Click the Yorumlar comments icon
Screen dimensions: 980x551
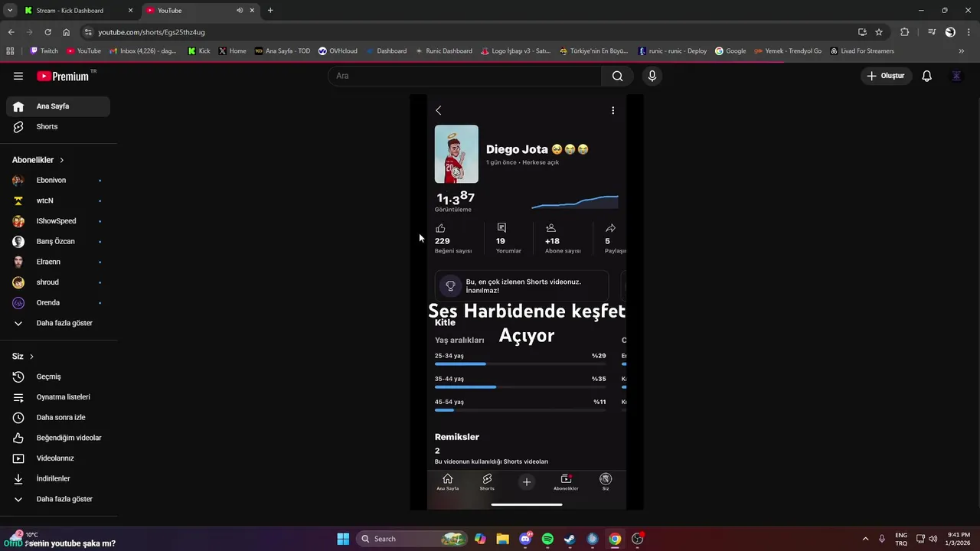click(501, 228)
